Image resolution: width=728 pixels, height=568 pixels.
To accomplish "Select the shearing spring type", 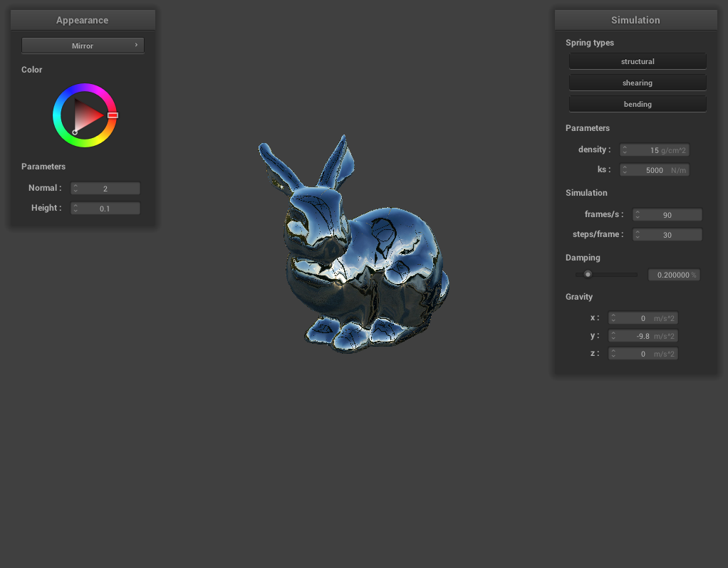I will [637, 82].
